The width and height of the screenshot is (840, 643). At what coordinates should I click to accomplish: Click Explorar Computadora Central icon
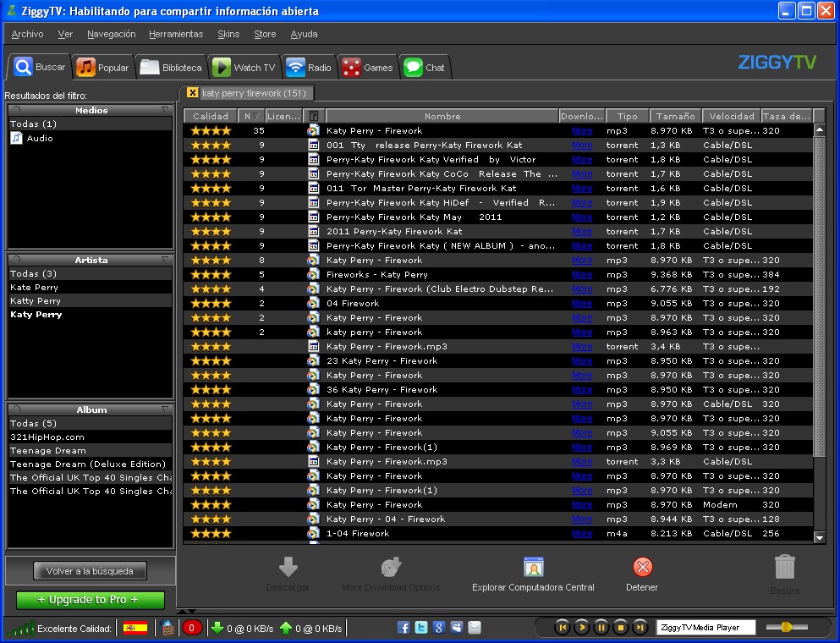[x=534, y=567]
